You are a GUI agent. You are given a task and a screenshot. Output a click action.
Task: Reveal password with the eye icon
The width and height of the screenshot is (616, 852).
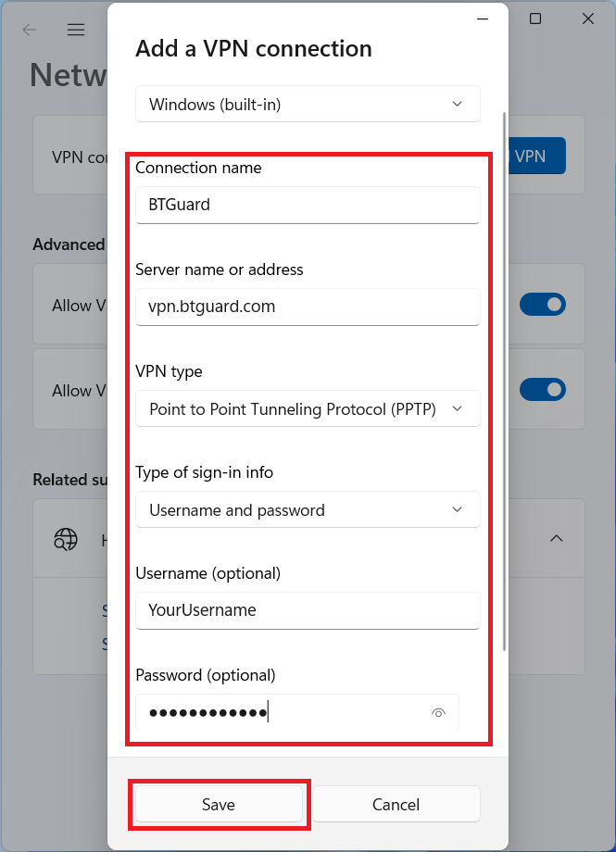[x=439, y=712]
